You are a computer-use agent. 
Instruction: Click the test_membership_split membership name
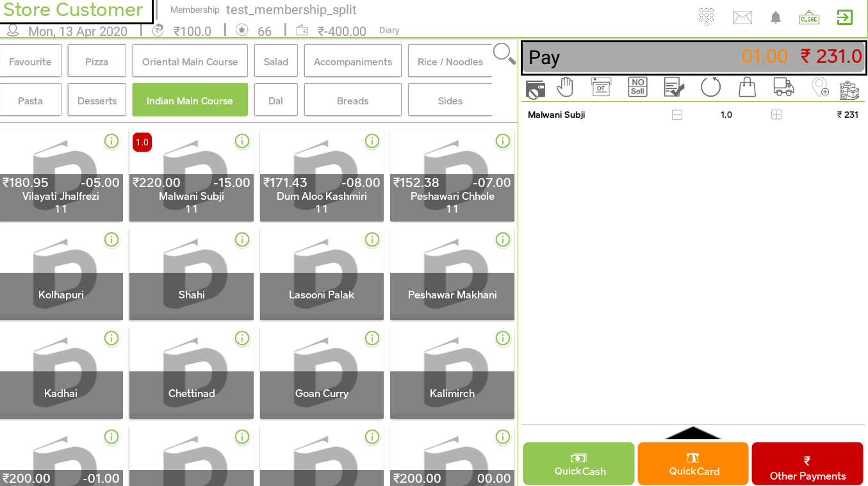pyautogui.click(x=291, y=10)
